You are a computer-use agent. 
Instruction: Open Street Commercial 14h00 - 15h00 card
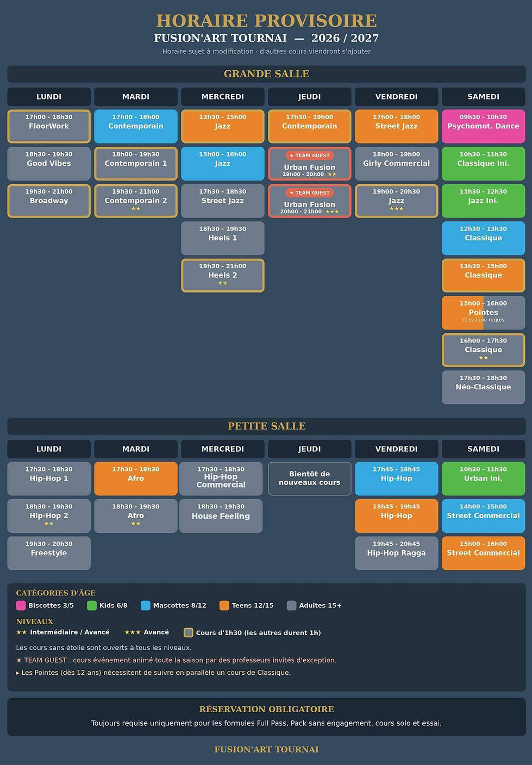(484, 516)
